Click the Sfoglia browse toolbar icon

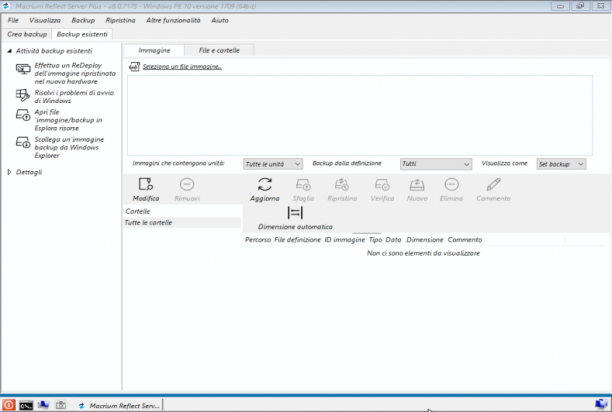click(303, 184)
